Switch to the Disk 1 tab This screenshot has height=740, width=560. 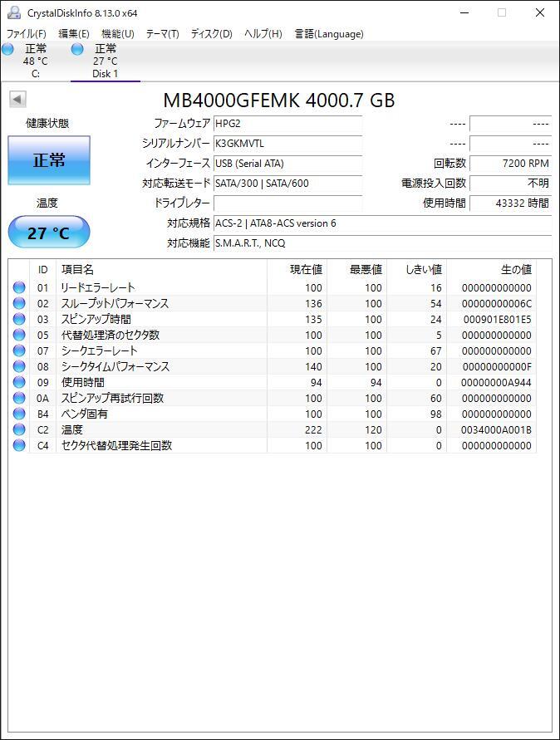tap(106, 61)
